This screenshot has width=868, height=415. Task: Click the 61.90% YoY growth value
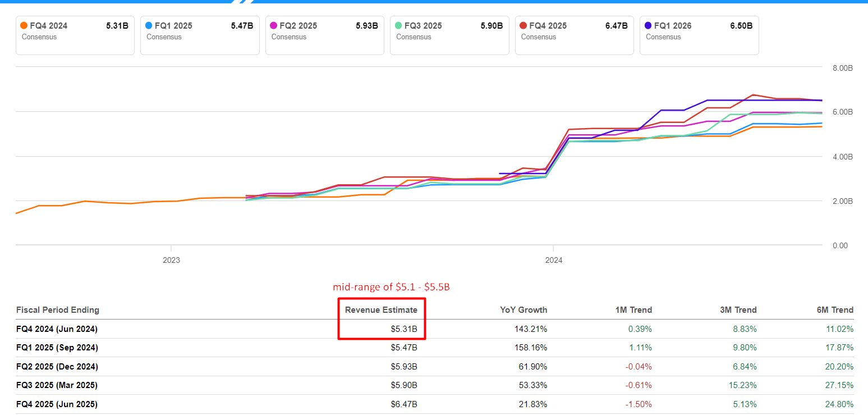pyautogui.click(x=534, y=367)
